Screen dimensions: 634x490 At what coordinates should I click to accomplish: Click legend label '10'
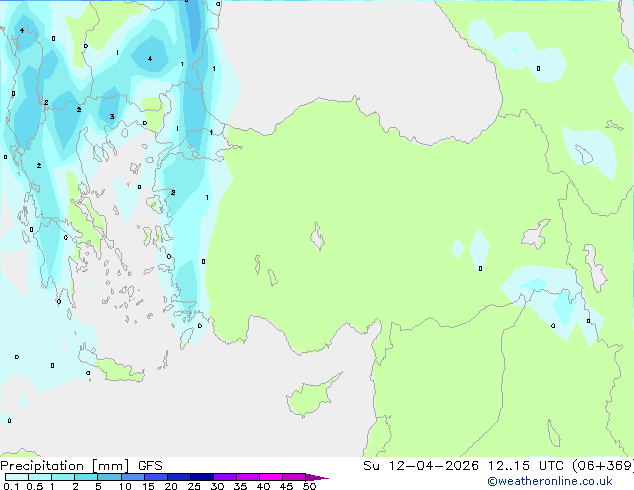[x=125, y=486]
